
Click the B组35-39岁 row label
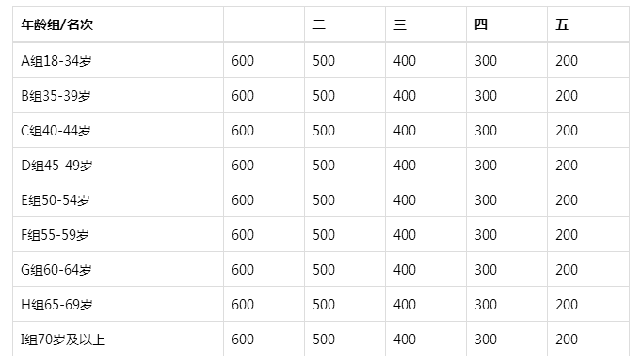tap(56, 96)
